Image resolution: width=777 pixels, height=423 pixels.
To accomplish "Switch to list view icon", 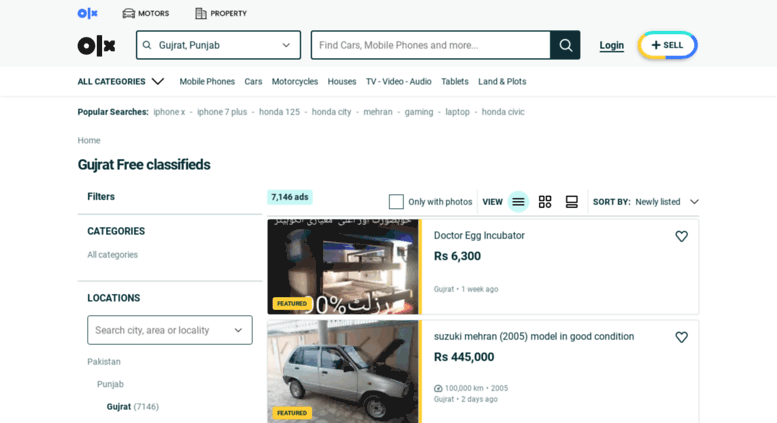I will click(518, 202).
